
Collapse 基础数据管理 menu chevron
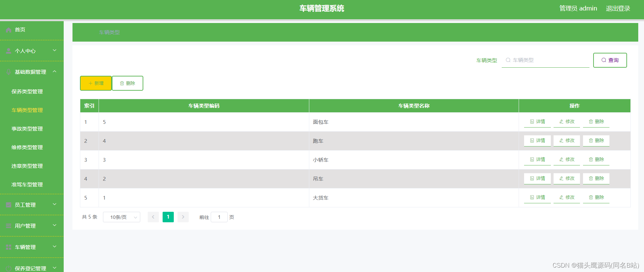(55, 71)
